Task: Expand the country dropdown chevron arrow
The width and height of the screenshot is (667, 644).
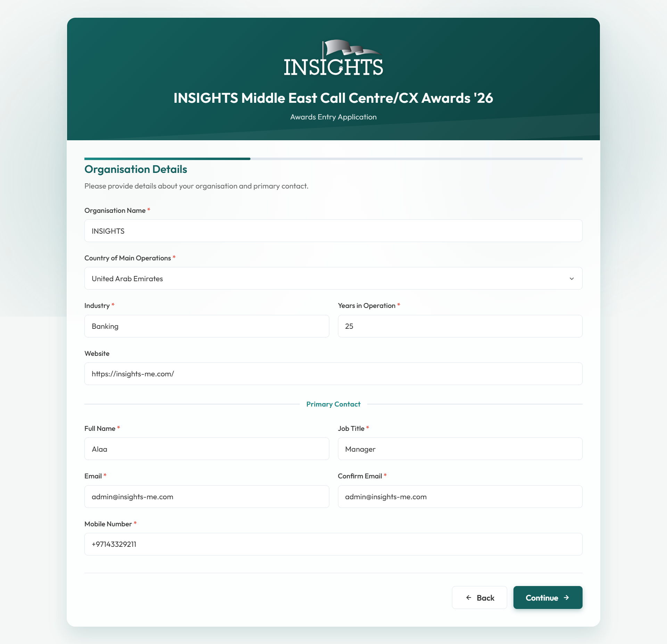Action: 571,278
